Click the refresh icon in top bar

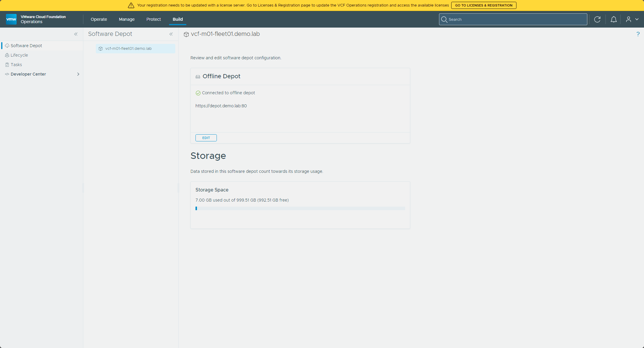coord(597,19)
